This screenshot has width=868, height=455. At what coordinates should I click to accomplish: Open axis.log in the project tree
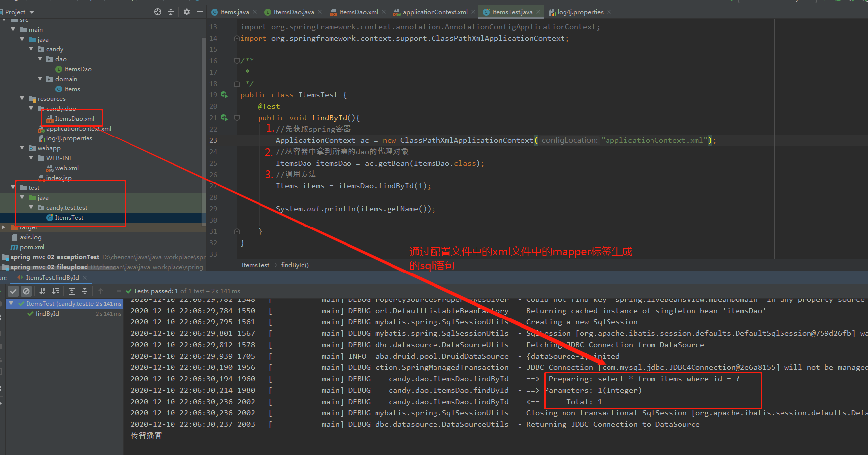pyautogui.click(x=26, y=237)
